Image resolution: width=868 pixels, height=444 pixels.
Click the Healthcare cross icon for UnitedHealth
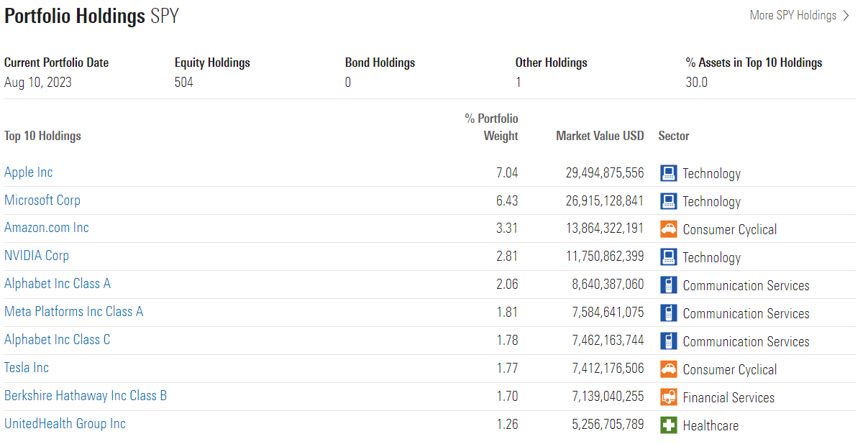pyautogui.click(x=669, y=425)
